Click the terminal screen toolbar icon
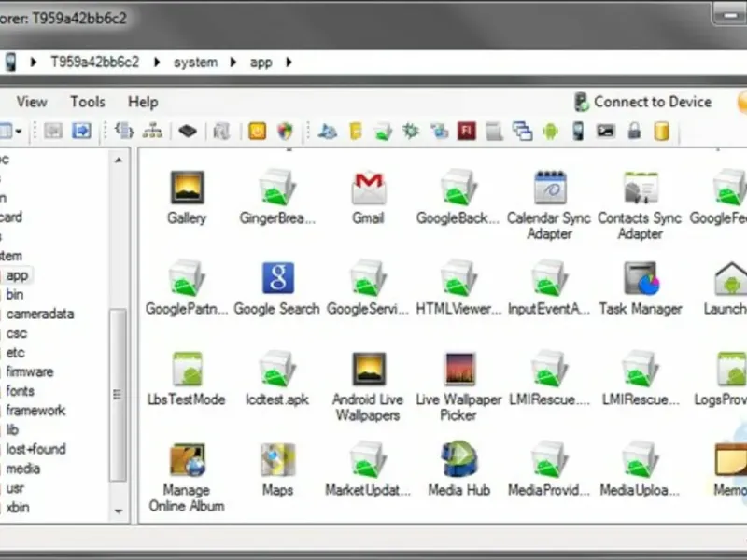This screenshot has height=560, width=747. (x=605, y=131)
